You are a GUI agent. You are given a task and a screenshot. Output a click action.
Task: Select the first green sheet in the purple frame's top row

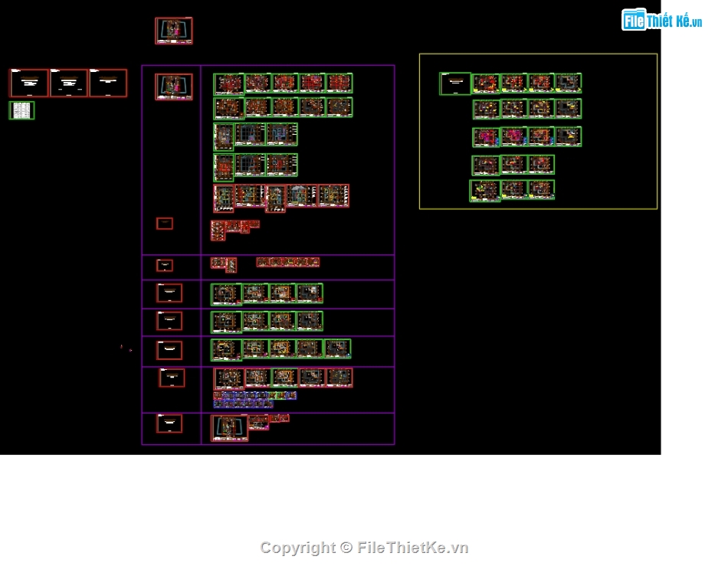228,84
